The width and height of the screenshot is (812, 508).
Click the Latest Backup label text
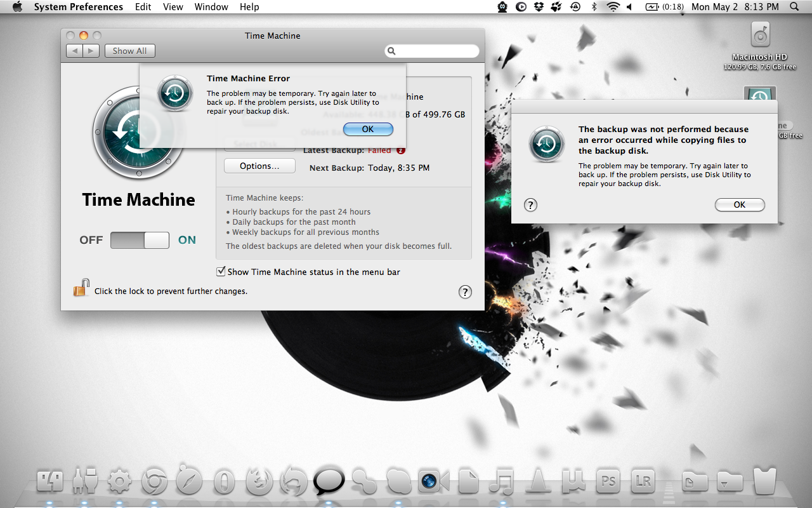[333, 150]
